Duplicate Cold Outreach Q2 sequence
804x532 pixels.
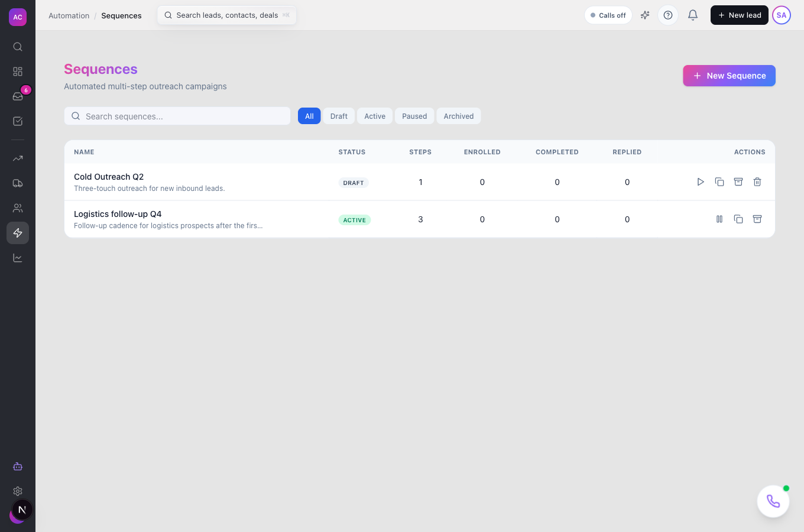point(719,182)
